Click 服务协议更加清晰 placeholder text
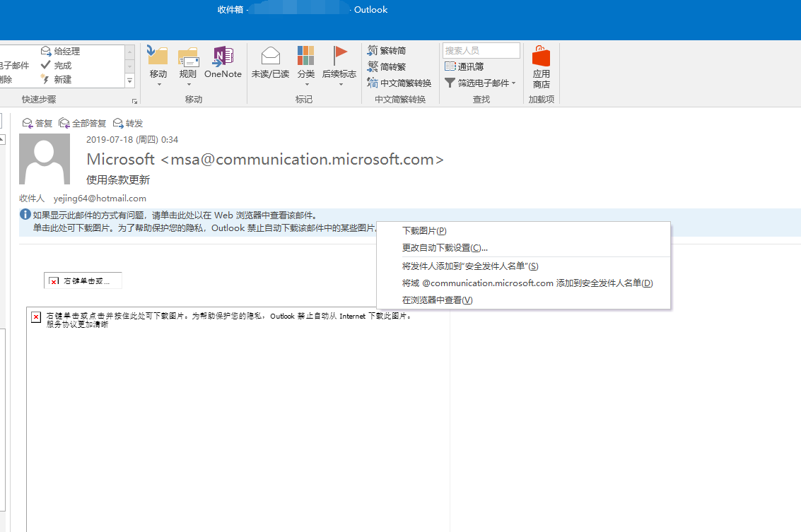 pyautogui.click(x=77, y=324)
